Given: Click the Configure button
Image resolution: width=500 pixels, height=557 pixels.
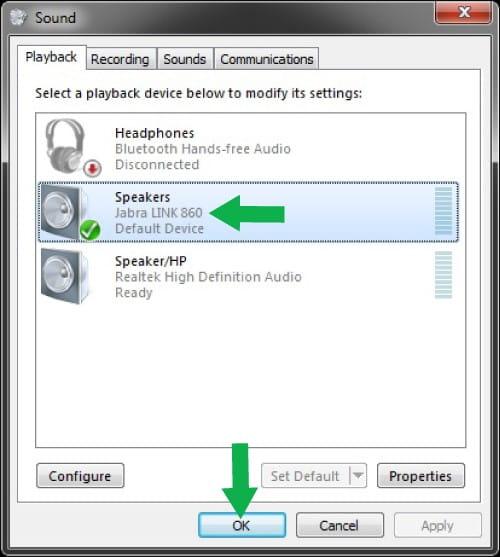Looking at the screenshot, I should click(80, 475).
